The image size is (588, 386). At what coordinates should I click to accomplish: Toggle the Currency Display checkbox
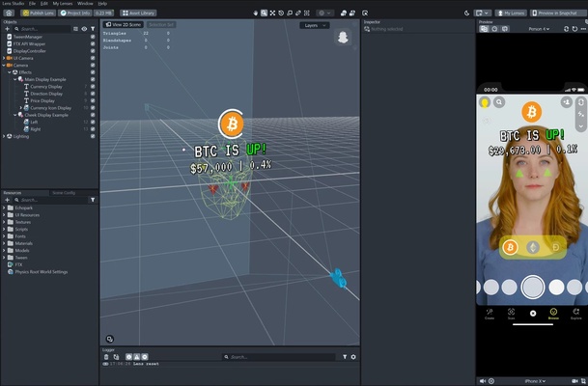(x=93, y=87)
